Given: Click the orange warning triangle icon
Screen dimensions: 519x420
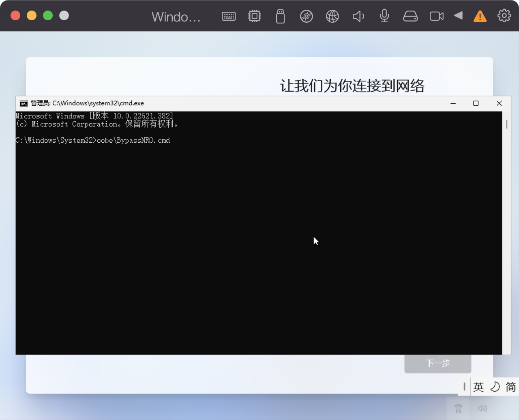Looking at the screenshot, I should coord(480,16).
